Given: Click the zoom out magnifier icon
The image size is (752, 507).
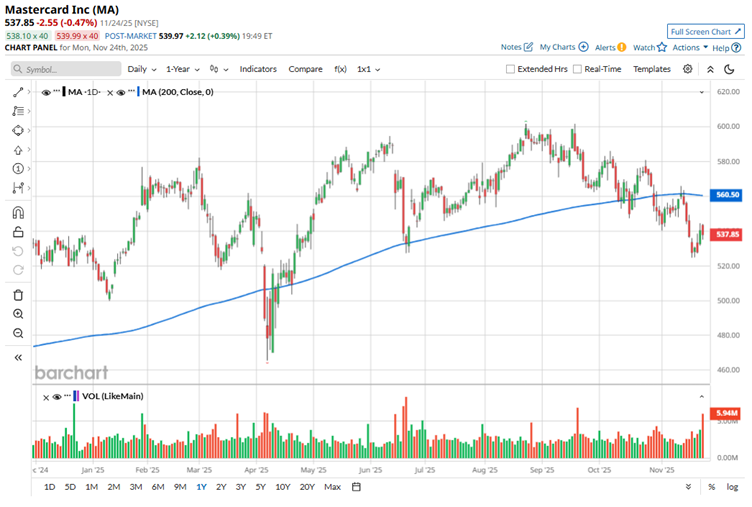Looking at the screenshot, I should point(18,333).
